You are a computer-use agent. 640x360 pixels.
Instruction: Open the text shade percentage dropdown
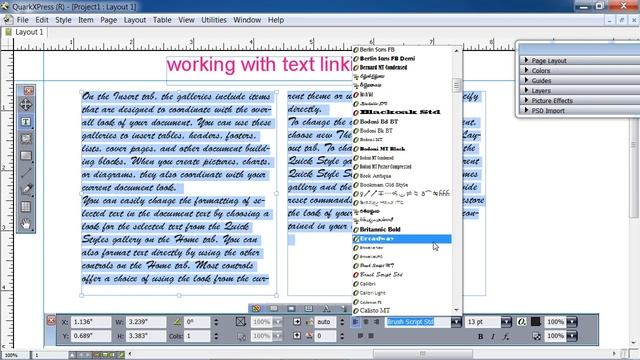tap(572, 322)
